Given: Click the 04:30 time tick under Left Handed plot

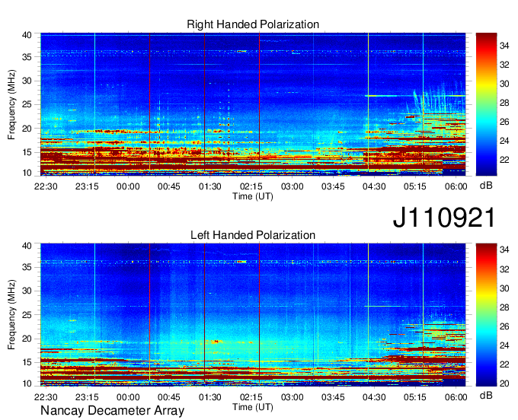Looking at the screenshot, I should point(374,397).
